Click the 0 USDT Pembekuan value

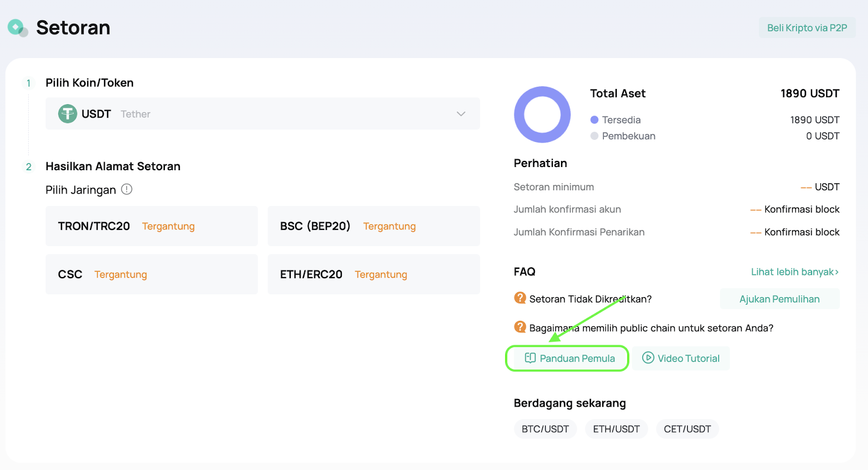(x=822, y=136)
